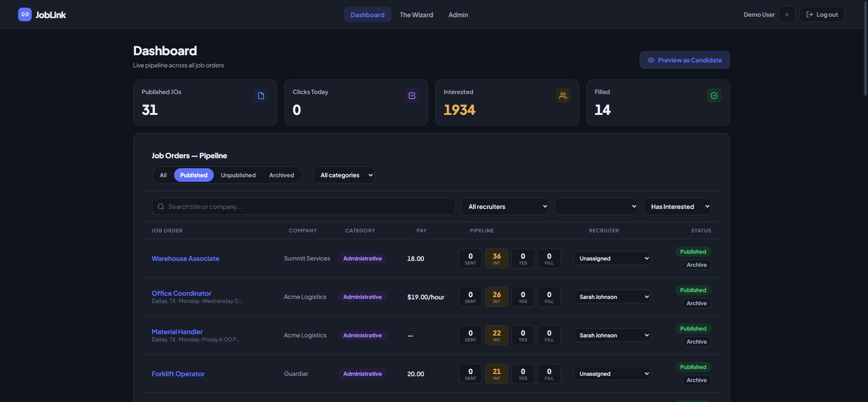The width and height of the screenshot is (868, 402).
Task: Switch to Archived job orders
Action: point(281,175)
